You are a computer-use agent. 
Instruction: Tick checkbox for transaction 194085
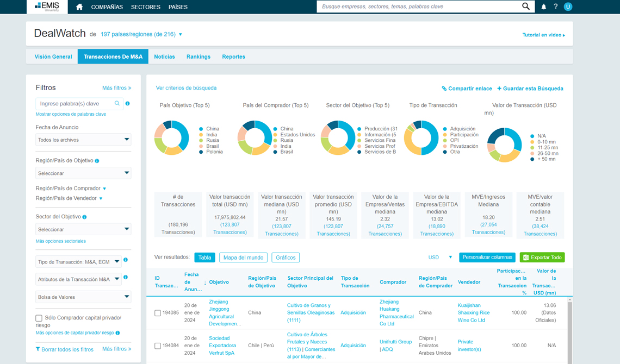click(157, 313)
